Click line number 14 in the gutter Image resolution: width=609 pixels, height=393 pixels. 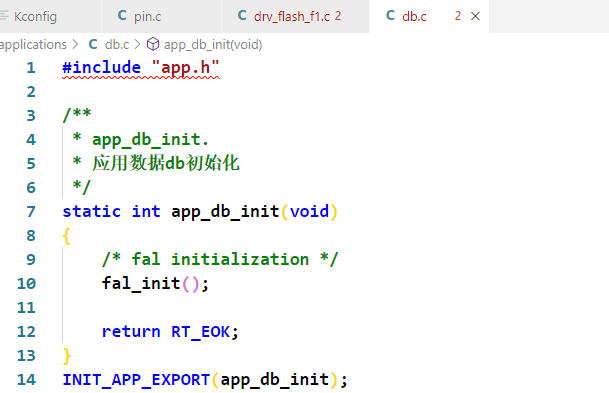point(26,380)
